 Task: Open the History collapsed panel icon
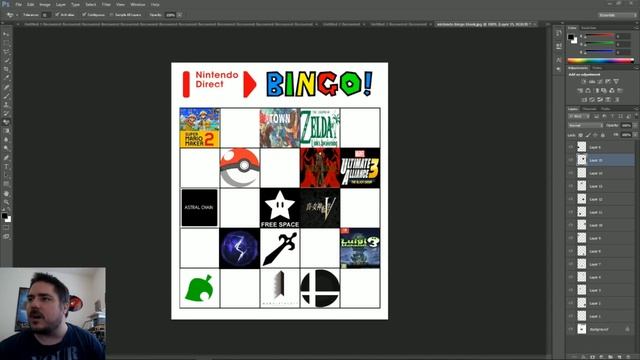(558, 34)
